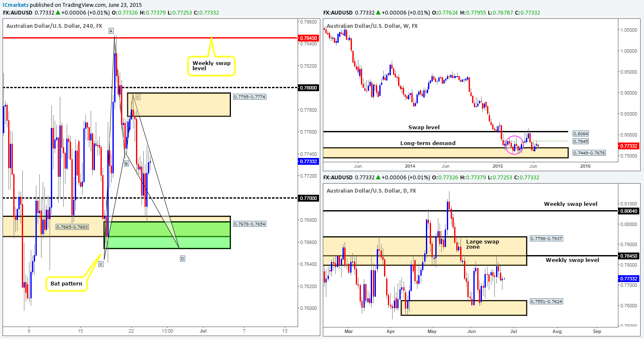Click the 0.76200 axis value on 240 chart
Screen dimensions: 644x339
pos(308,286)
